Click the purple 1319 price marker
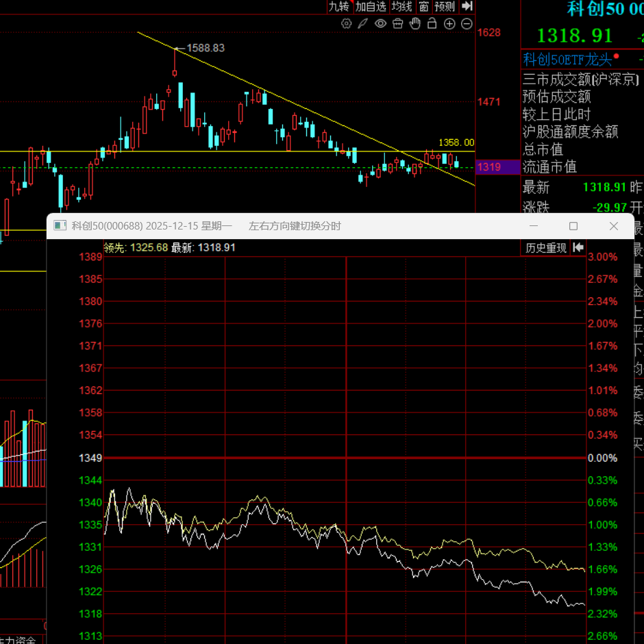This screenshot has height=644, width=644. (x=489, y=167)
